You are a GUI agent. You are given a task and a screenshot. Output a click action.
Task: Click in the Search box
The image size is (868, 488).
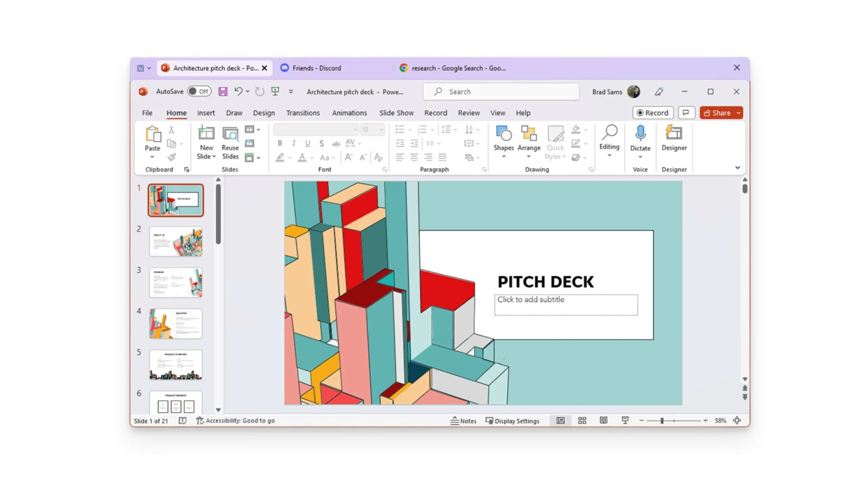(501, 91)
